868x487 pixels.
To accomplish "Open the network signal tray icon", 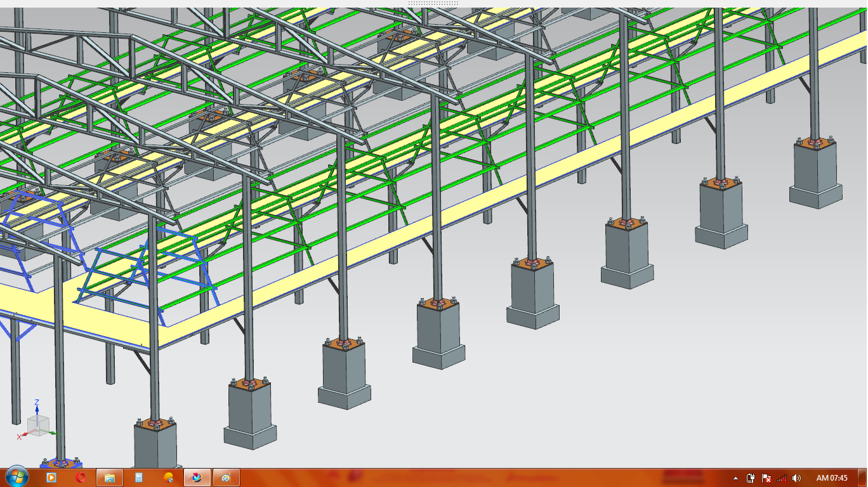I will (x=782, y=478).
